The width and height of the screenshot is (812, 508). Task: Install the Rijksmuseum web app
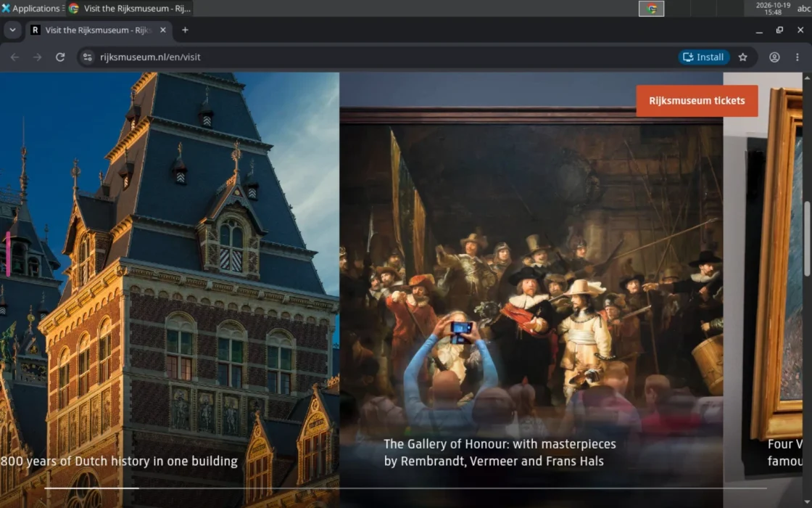(x=703, y=57)
